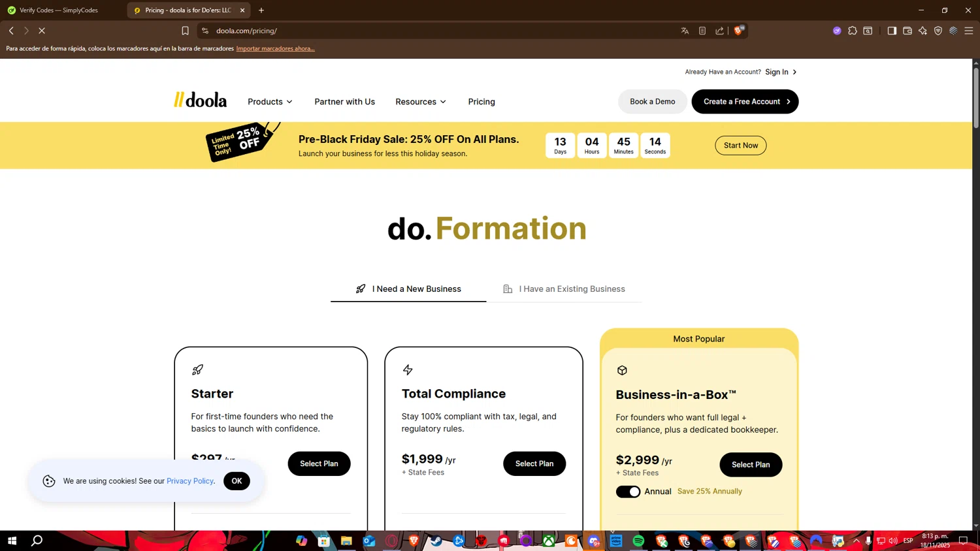Screen dimensions: 980x551
Task: Open Outlook from the taskbar
Action: (369, 541)
